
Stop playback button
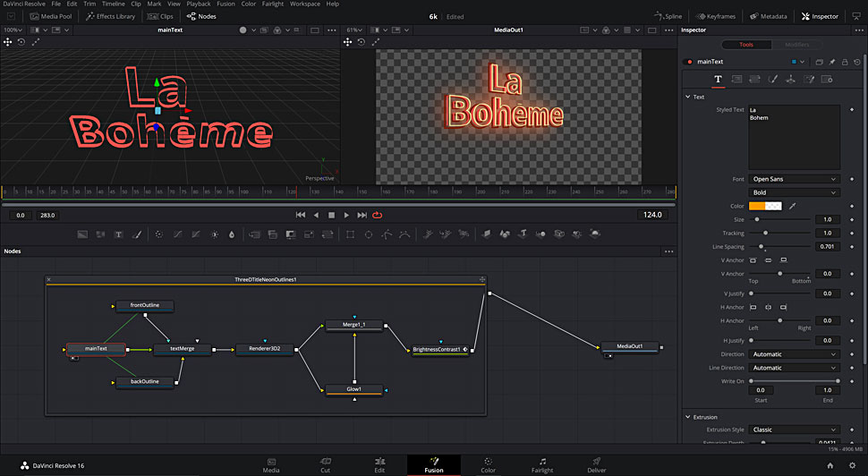tap(331, 215)
